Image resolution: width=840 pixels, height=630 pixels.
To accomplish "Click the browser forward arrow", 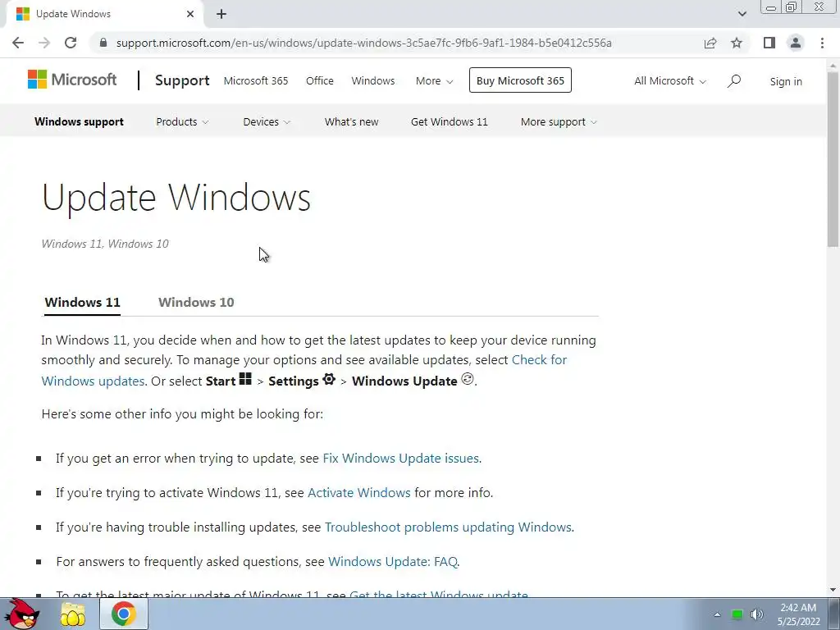I will coord(44,43).
